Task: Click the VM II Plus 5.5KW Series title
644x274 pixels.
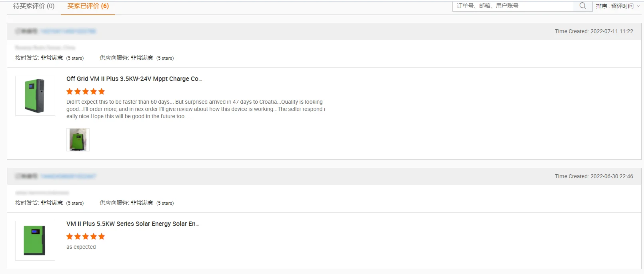Action: (132, 224)
